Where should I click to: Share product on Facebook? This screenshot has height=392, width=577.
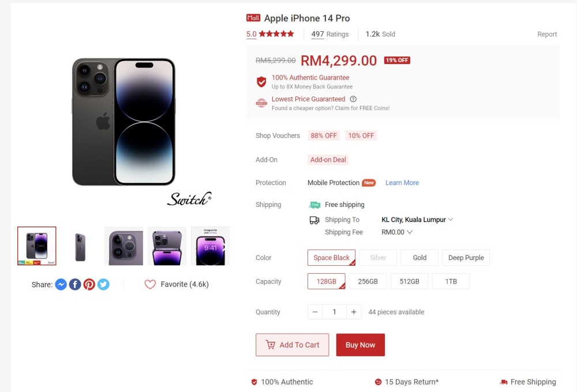click(x=75, y=284)
